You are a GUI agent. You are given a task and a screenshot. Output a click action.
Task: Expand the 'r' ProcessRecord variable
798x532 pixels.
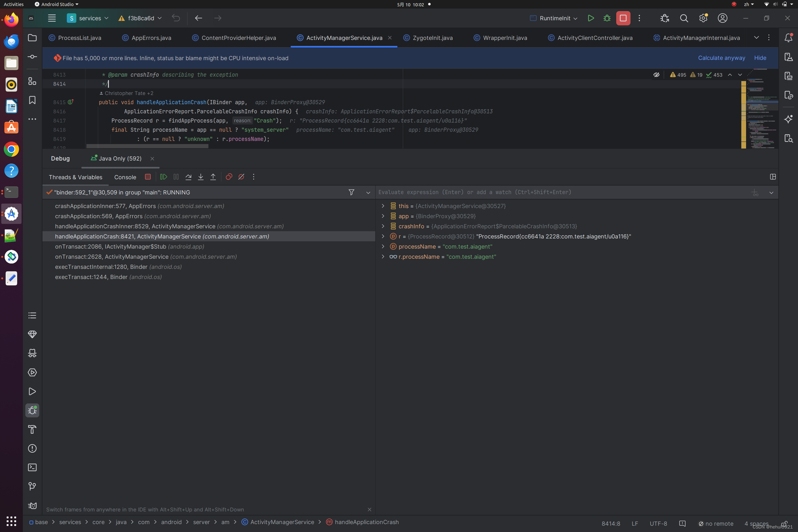pyautogui.click(x=383, y=237)
